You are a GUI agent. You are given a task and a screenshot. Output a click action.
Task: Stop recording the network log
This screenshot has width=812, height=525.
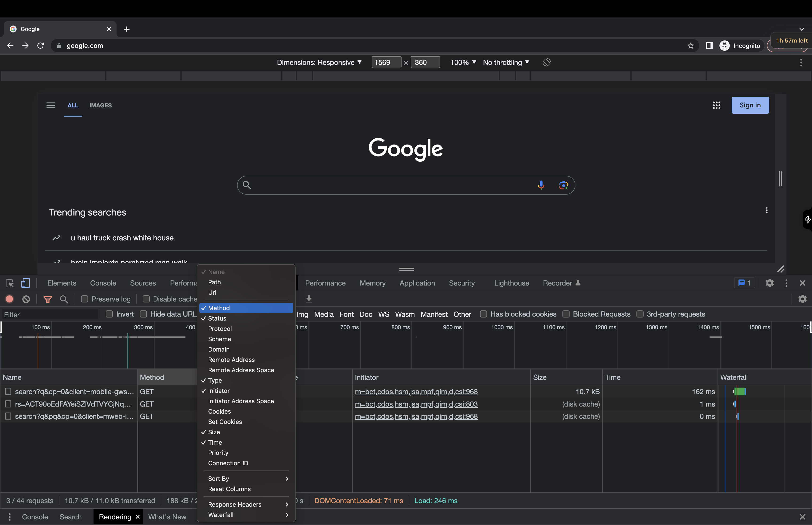pyautogui.click(x=10, y=299)
